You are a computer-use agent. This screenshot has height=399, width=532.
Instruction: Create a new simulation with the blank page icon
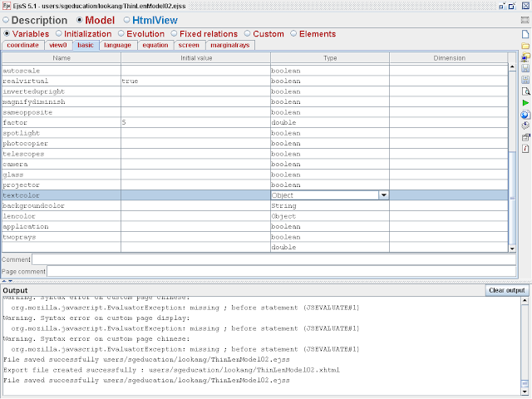click(x=525, y=34)
